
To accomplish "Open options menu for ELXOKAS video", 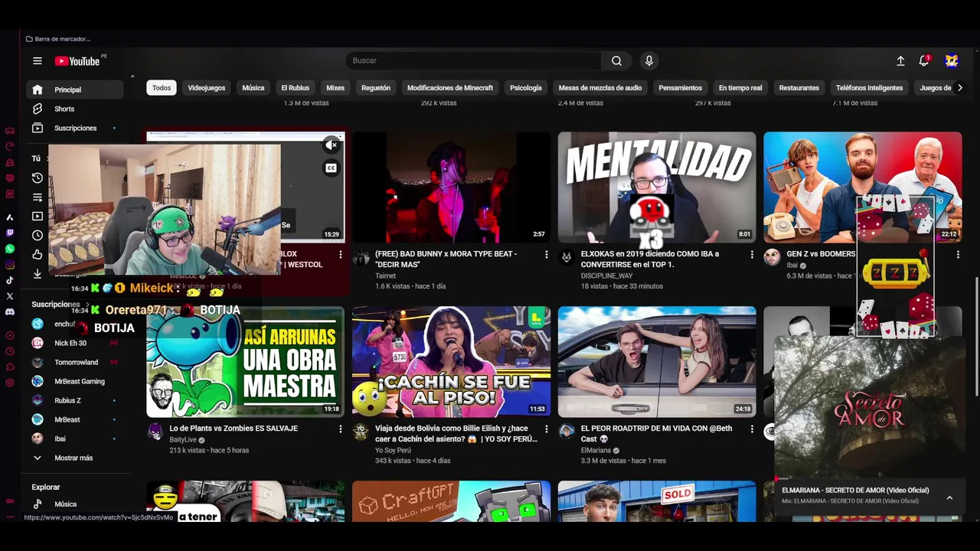I will (x=752, y=254).
